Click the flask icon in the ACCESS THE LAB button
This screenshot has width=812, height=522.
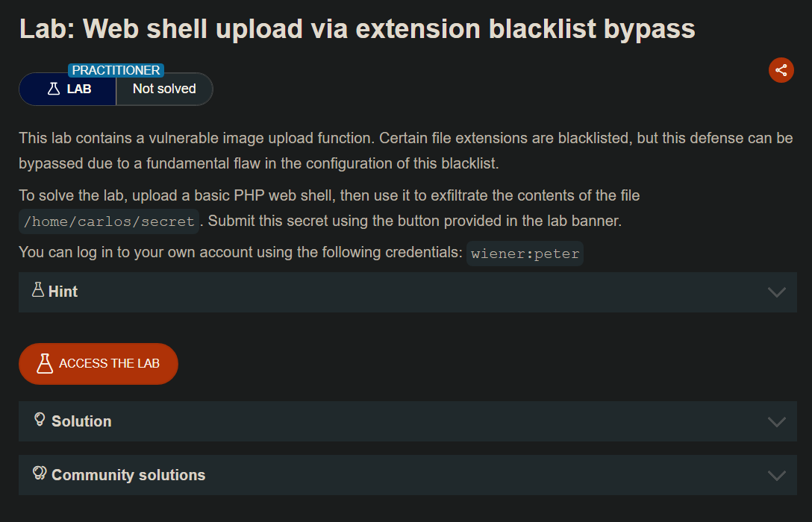coord(45,364)
